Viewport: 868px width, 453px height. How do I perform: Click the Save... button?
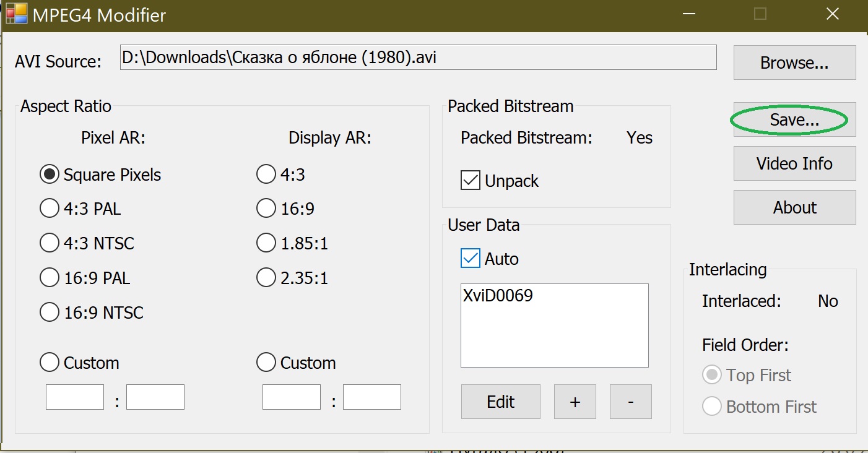pyautogui.click(x=794, y=120)
